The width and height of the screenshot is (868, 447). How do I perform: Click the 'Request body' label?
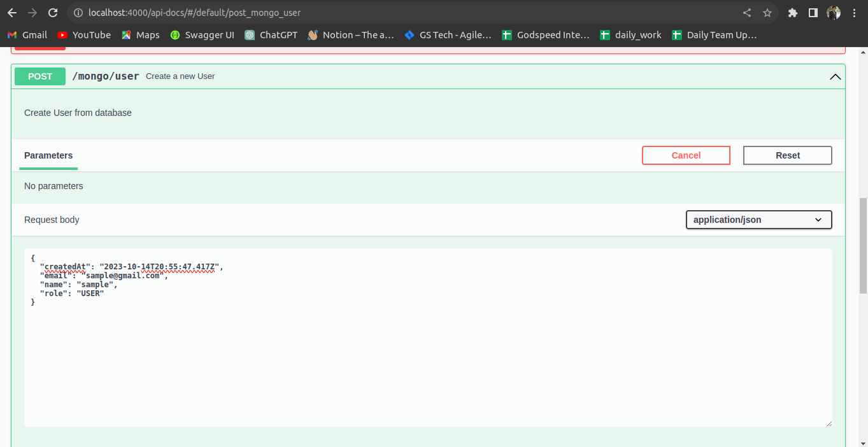coord(52,220)
